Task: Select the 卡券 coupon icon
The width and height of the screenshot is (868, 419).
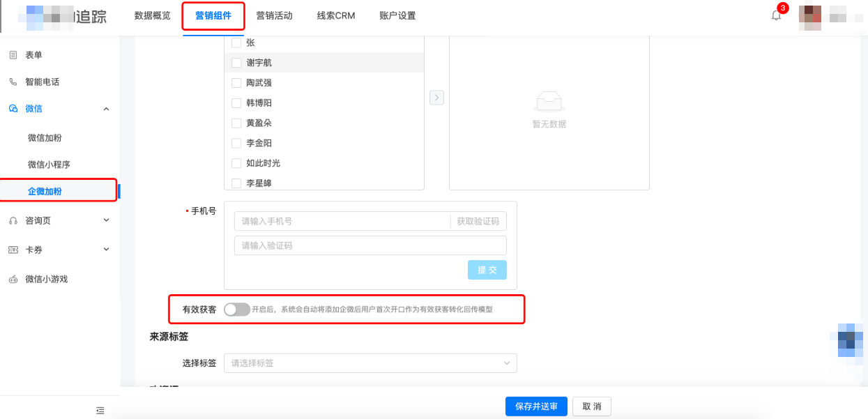Action: pyautogui.click(x=14, y=249)
